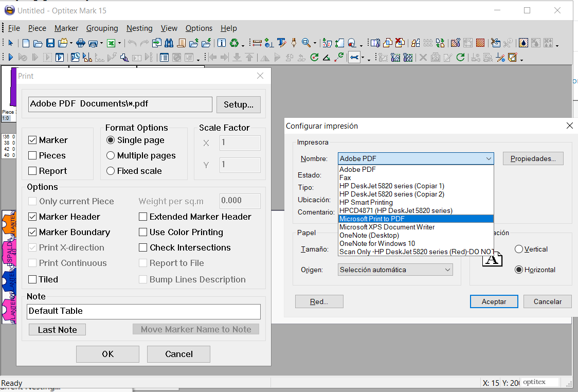Click OK in the Print dialog
The width and height of the screenshot is (578, 392).
coord(107,354)
